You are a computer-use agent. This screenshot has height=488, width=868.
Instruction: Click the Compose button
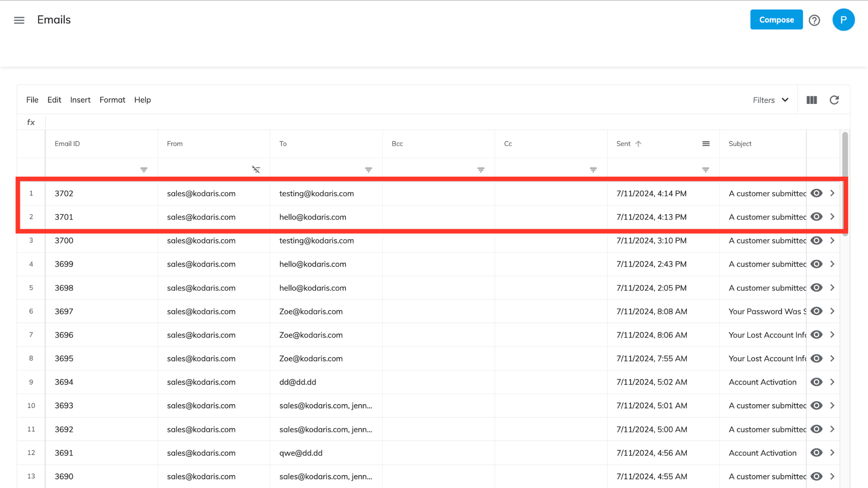(x=776, y=20)
